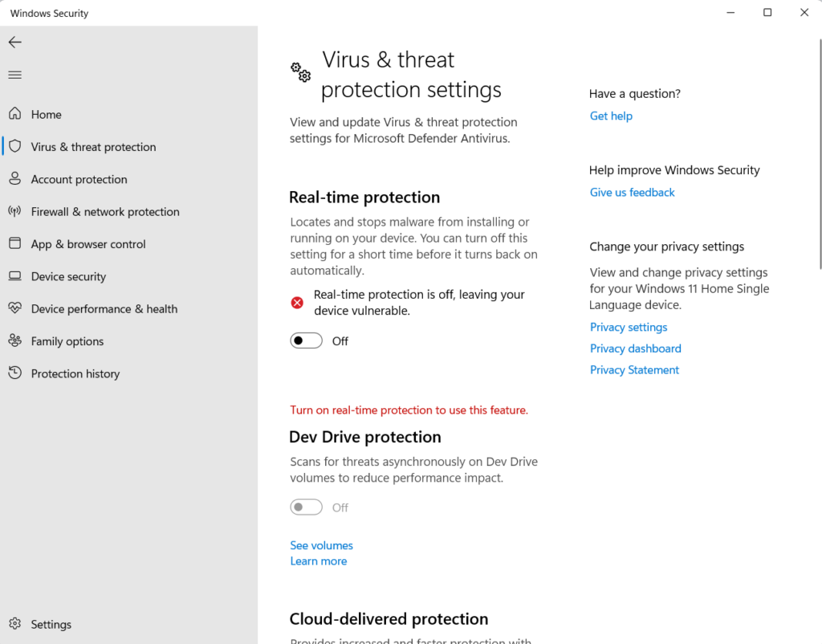Viewport: 822px width, 644px height.
Task: Click the App & browser control window icon
Action: point(14,243)
